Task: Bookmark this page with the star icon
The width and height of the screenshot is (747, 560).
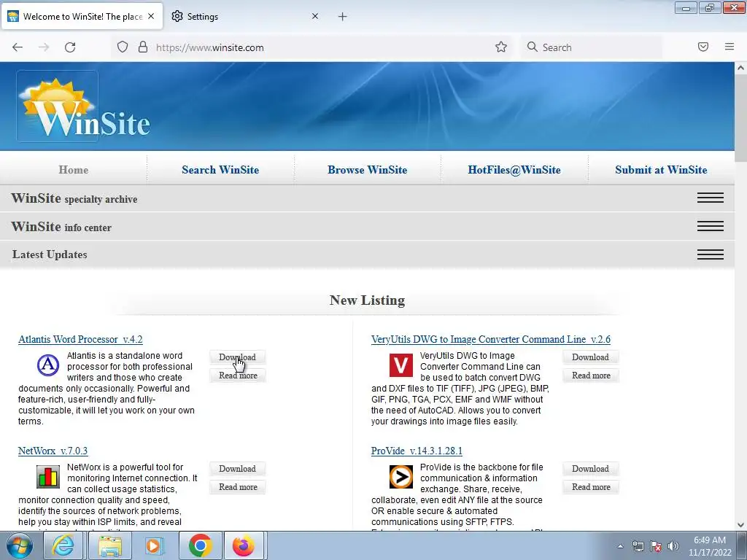Action: 500,47
